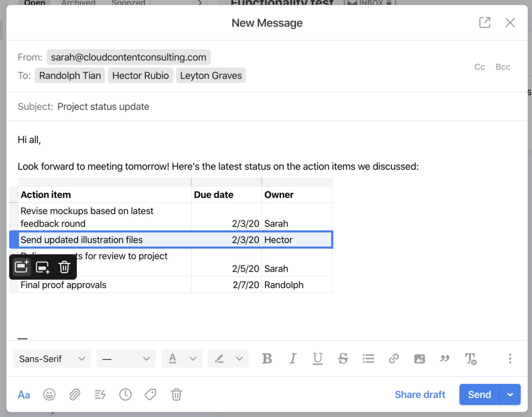Attach a file with the paperclip icon
The width and height of the screenshot is (532, 417).
coord(75,394)
